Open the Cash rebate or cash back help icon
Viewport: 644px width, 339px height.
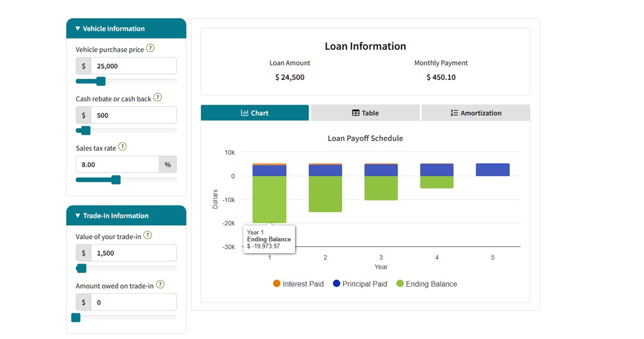point(158,97)
